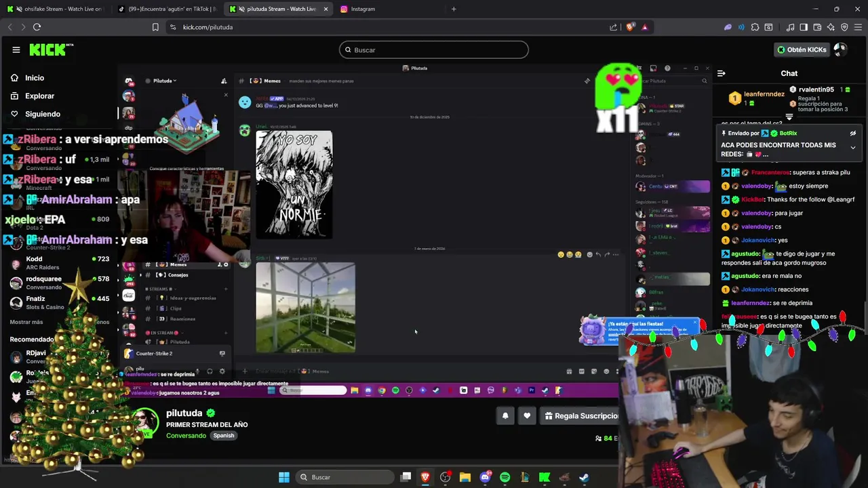This screenshot has width=868, height=488.
Task: Close the pilutuda Stream browser tab
Action: pos(325,9)
